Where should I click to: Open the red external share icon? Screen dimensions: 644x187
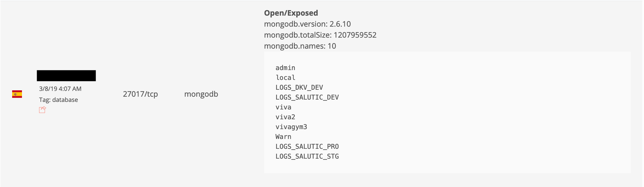click(42, 110)
